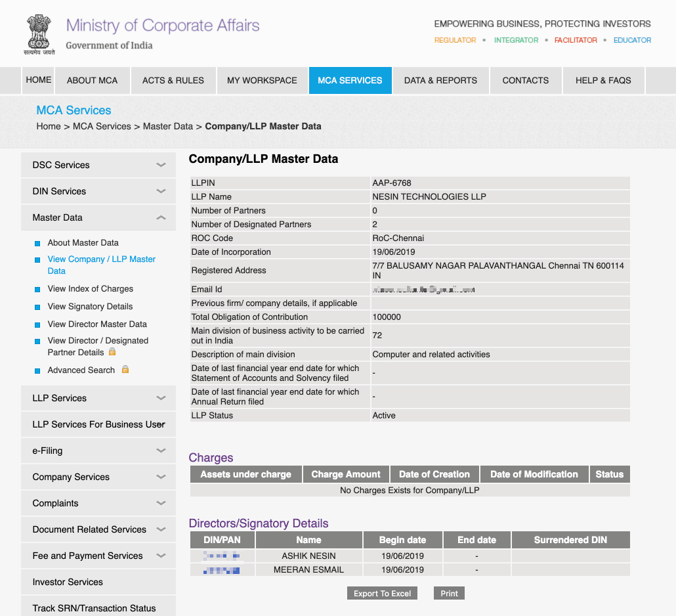The height and width of the screenshot is (616, 676).
Task: Click DIN/PAN link for ASHIK NESIN
Action: coord(222,556)
